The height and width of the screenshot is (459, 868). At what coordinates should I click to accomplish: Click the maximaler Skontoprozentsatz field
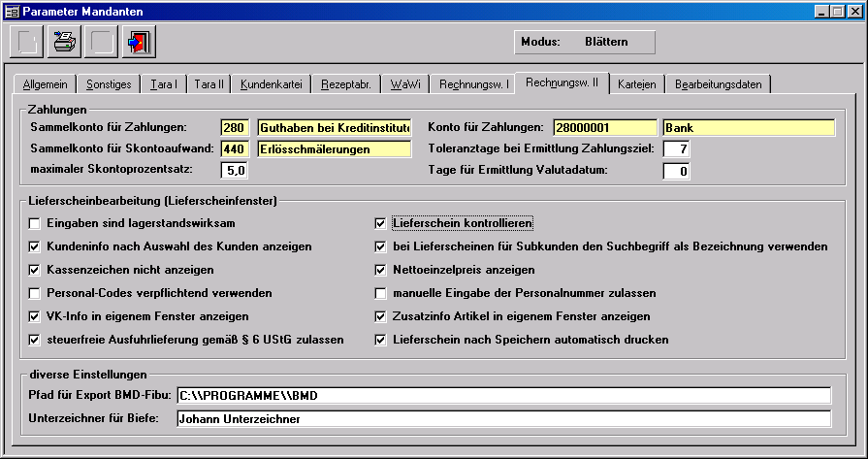(235, 171)
